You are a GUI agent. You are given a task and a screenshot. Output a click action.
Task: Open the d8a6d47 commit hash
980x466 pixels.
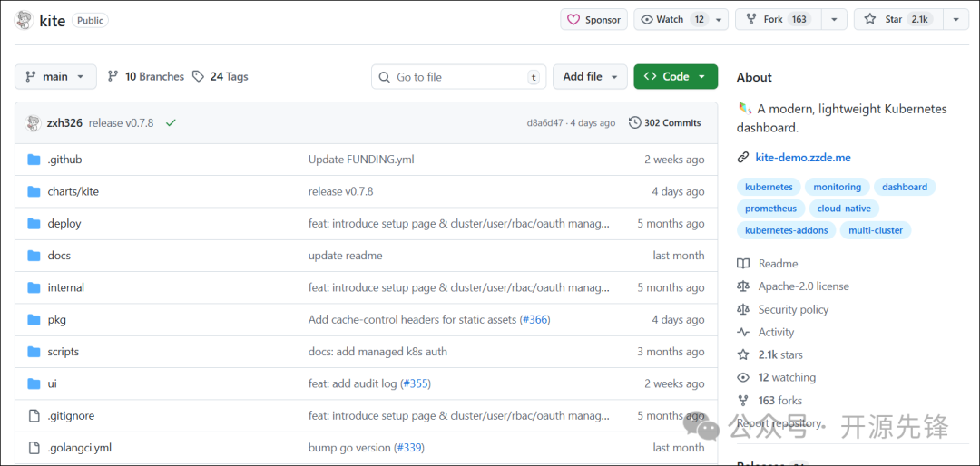(x=545, y=123)
